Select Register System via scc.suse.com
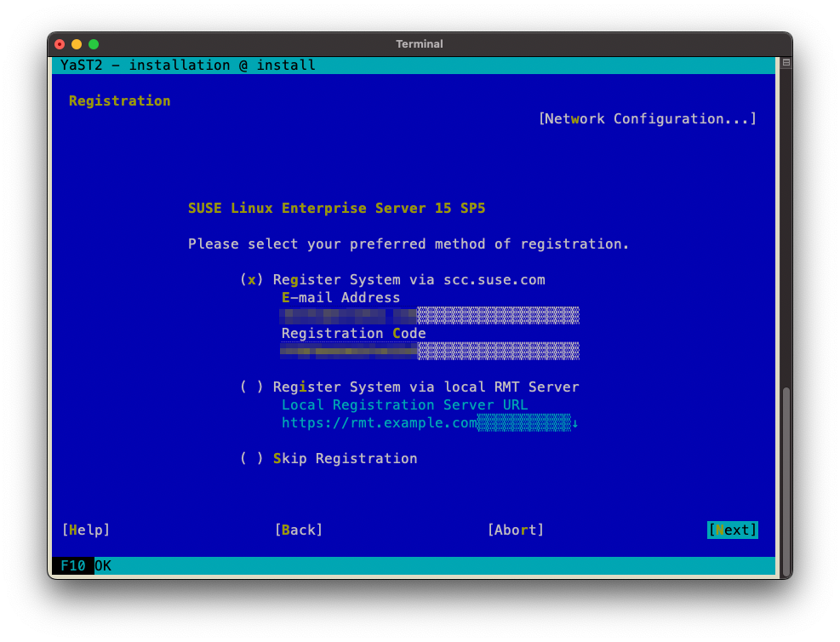840x642 pixels. coord(252,280)
